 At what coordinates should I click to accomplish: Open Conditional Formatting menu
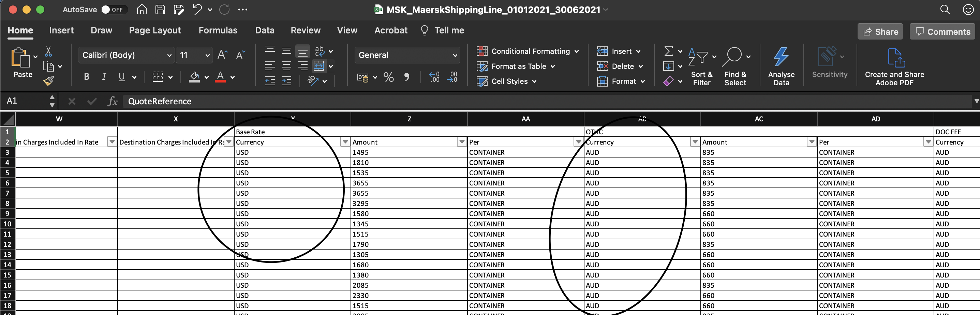tap(528, 51)
